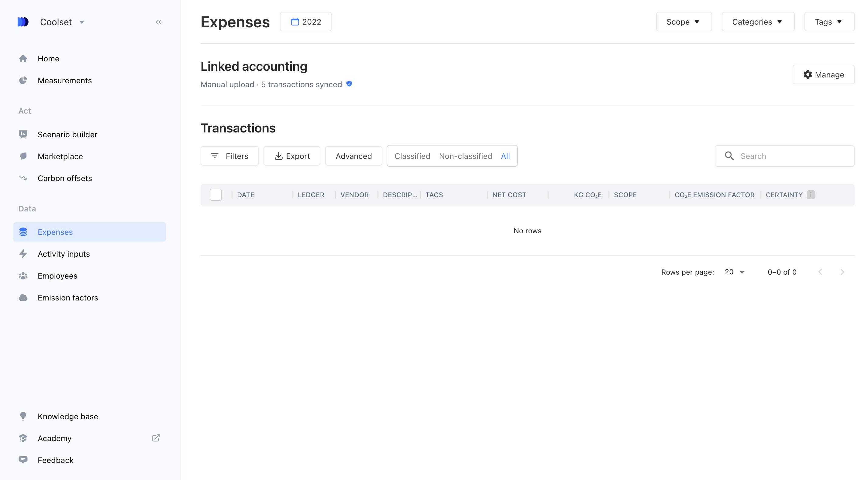The width and height of the screenshot is (868, 480).
Task: Tick the select-all transactions checkbox
Action: point(216,195)
